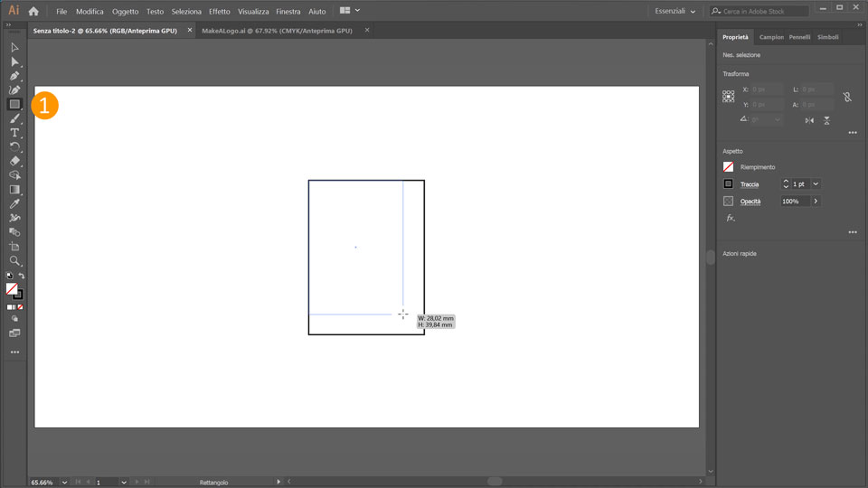Open the Seleziona menu
Image resolution: width=868 pixels, height=488 pixels.
click(x=186, y=11)
